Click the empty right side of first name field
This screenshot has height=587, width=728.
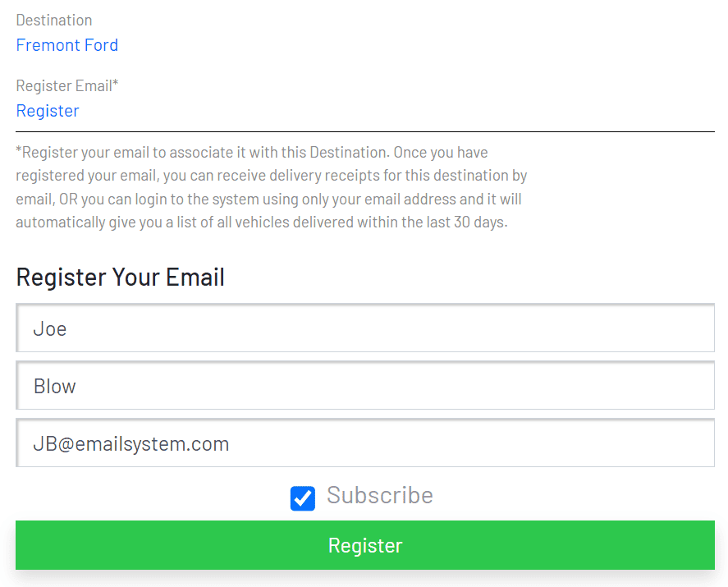pyautogui.click(x=575, y=328)
